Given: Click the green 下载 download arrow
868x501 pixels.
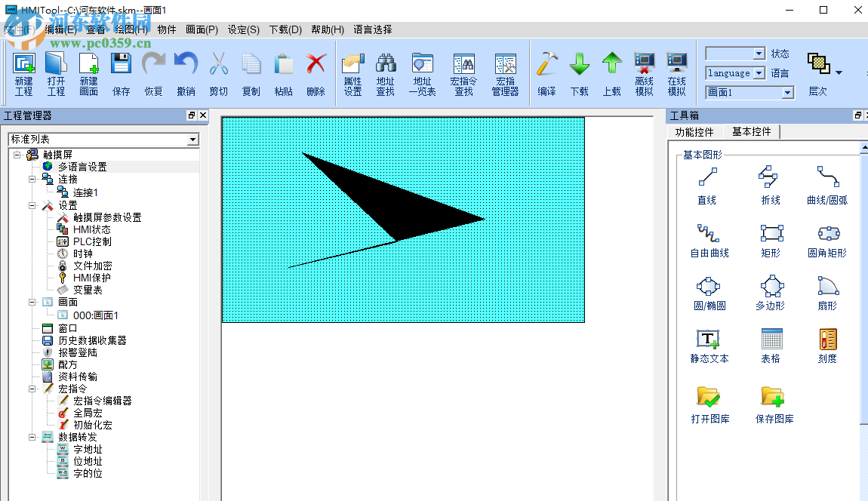Looking at the screenshot, I should click(580, 74).
